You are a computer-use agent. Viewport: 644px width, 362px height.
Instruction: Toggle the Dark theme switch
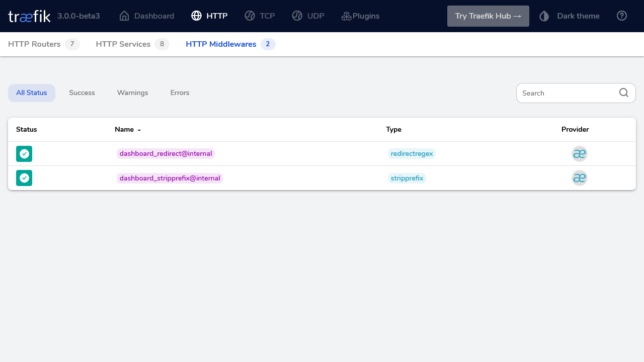tap(570, 16)
